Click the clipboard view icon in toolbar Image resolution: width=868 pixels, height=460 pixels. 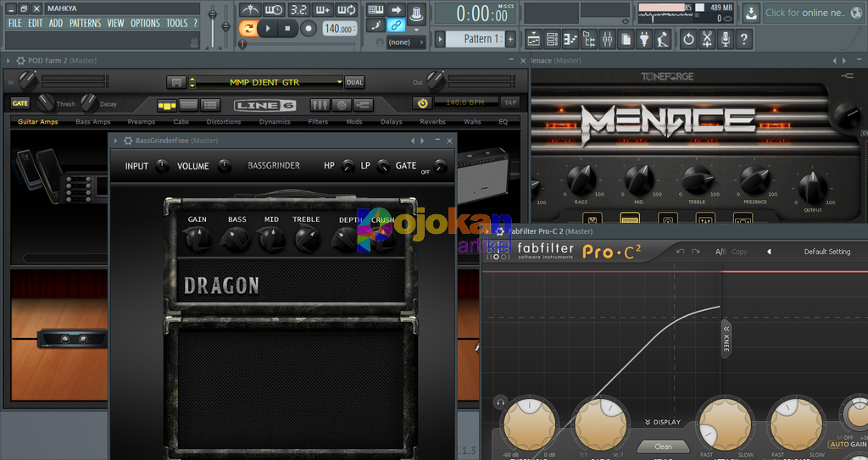pos(625,39)
